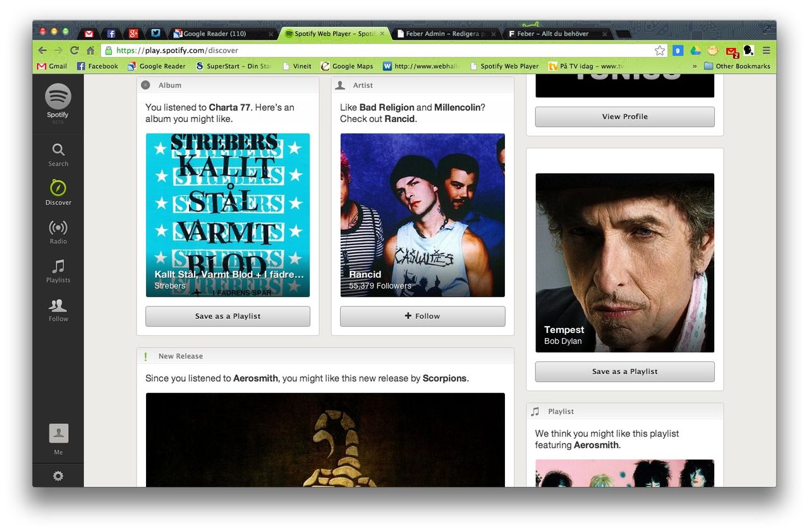
Task: Go to the browser home page icon
Action: pos(90,51)
